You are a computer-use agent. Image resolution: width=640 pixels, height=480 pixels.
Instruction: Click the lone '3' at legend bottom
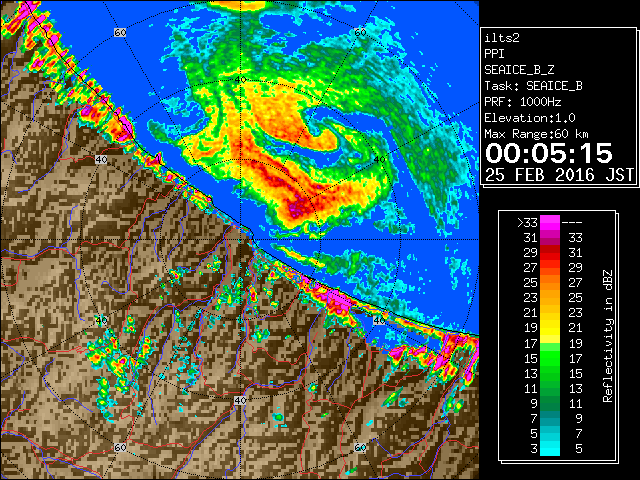534,449
